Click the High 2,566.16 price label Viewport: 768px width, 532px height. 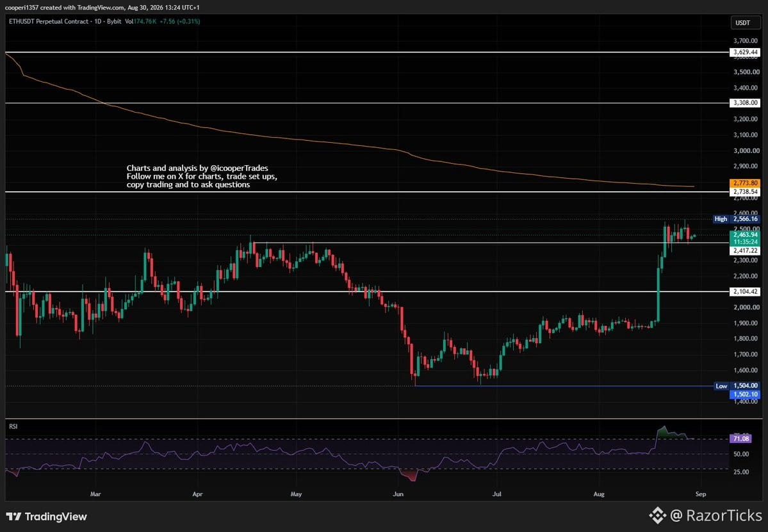736,219
